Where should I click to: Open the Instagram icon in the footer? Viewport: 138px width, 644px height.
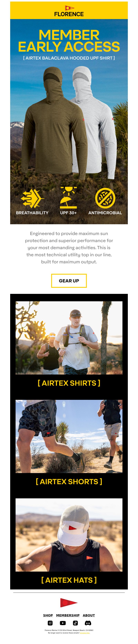pyautogui.click(x=50, y=623)
